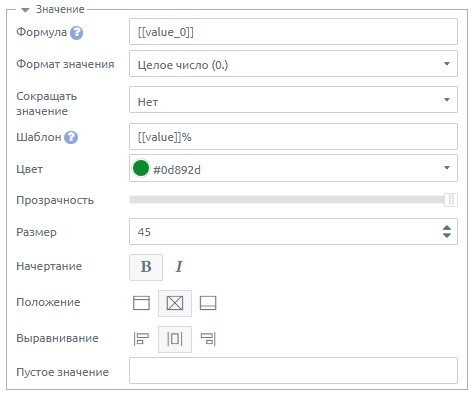This screenshot has height=395, width=473.
Task: Set position to center icon
Action: (175, 303)
